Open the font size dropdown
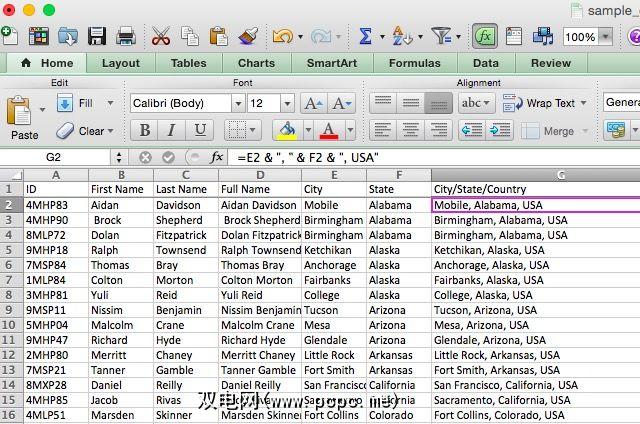 (x=285, y=103)
